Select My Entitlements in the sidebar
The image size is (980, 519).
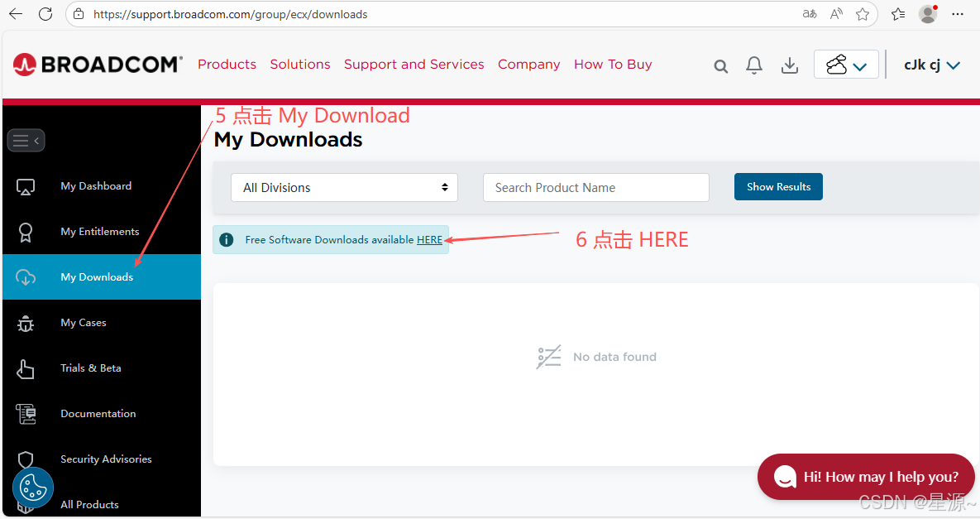point(101,232)
